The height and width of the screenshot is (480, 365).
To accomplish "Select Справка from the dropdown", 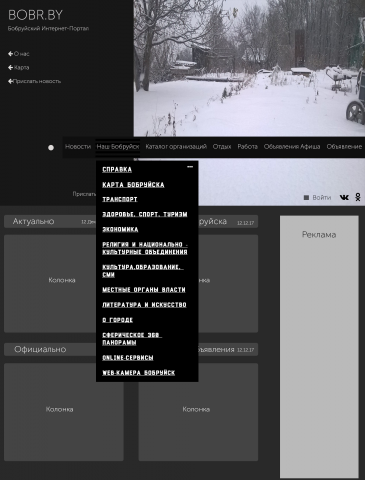I will point(117,169).
